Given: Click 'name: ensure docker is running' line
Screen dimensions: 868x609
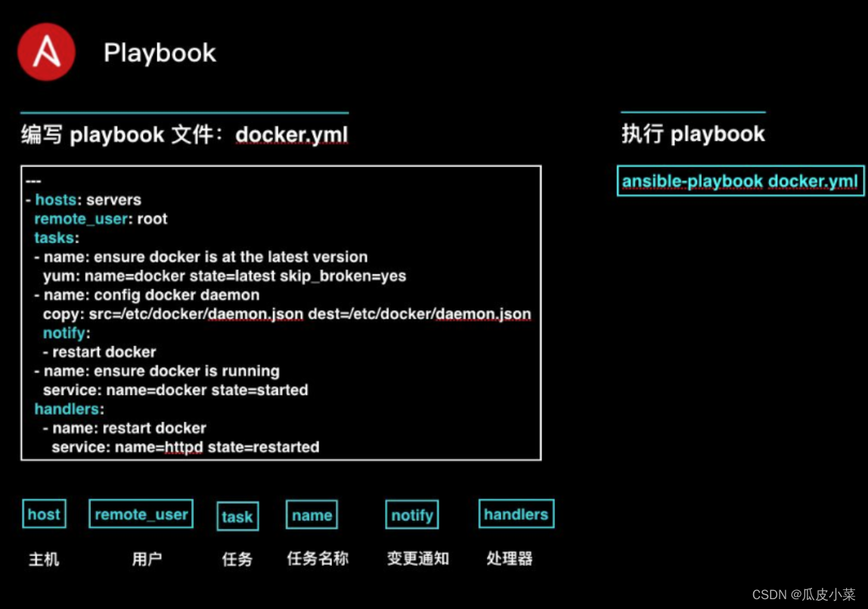Looking at the screenshot, I should [157, 371].
